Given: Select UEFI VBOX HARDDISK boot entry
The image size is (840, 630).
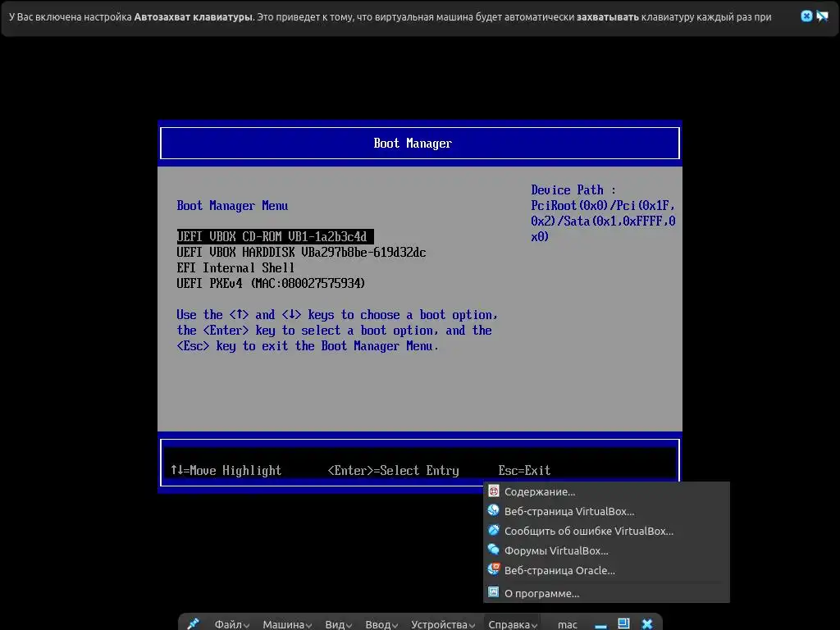Looking at the screenshot, I should tap(302, 253).
